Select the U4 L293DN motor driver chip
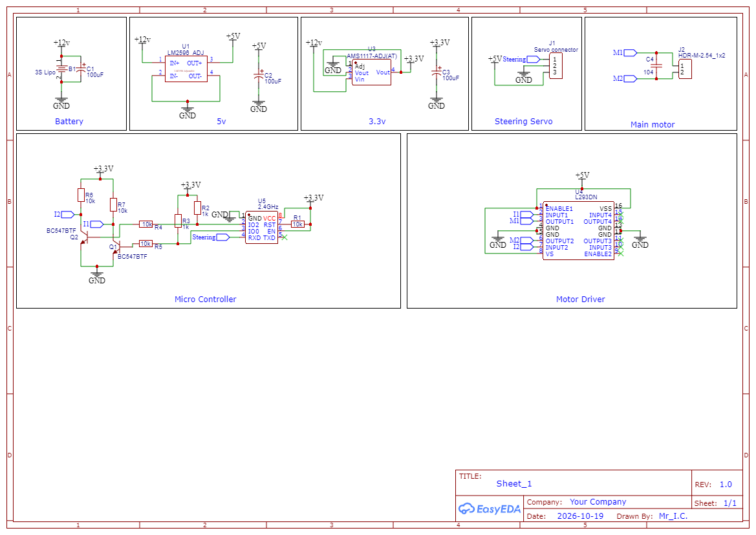 [579, 230]
